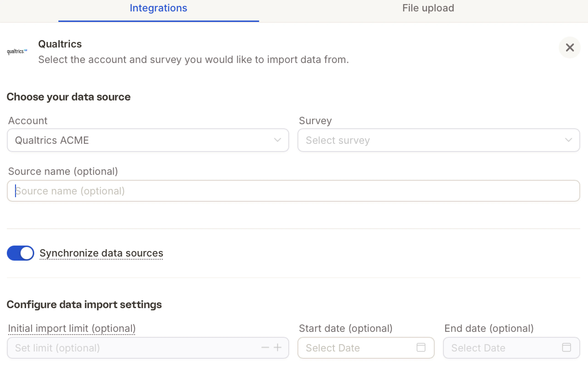Open the Account dropdown showing Qualtrics ACME
588x372 pixels.
point(148,140)
